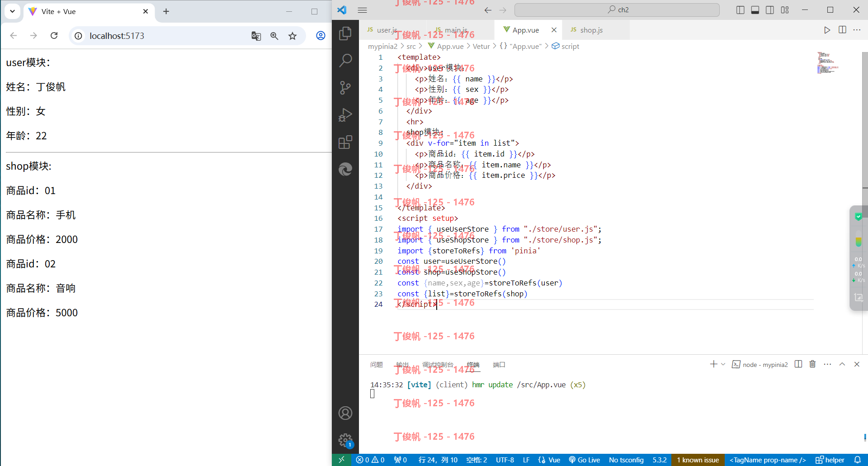Toggle primary side bar visibility
The height and width of the screenshot is (466, 868).
(740, 10)
